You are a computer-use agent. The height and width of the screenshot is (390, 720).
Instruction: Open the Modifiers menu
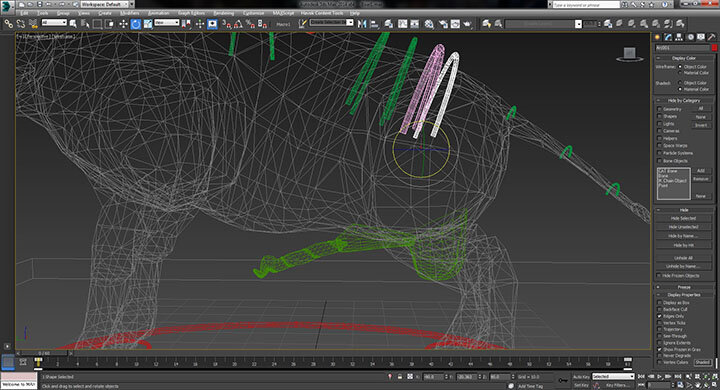coord(129,13)
